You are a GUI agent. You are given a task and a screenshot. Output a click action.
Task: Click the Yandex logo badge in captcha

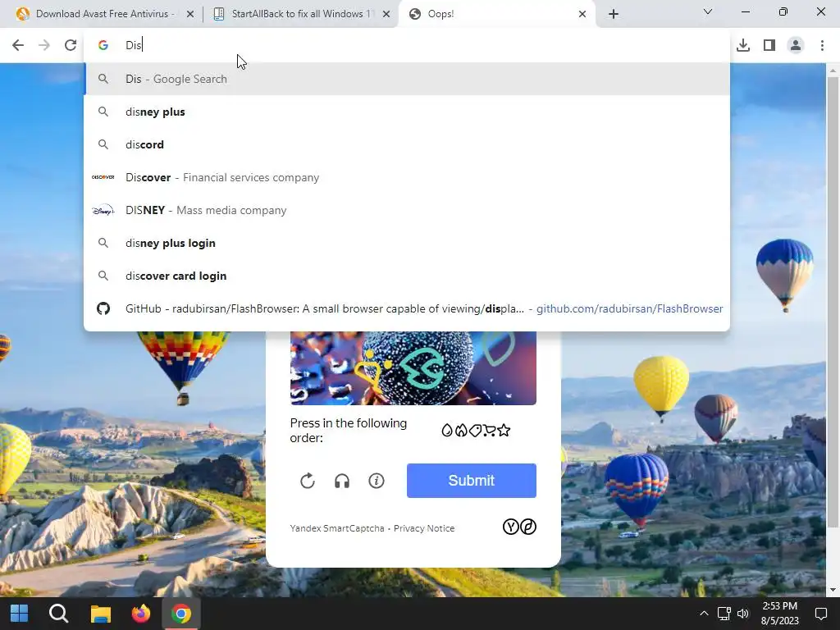tap(519, 527)
